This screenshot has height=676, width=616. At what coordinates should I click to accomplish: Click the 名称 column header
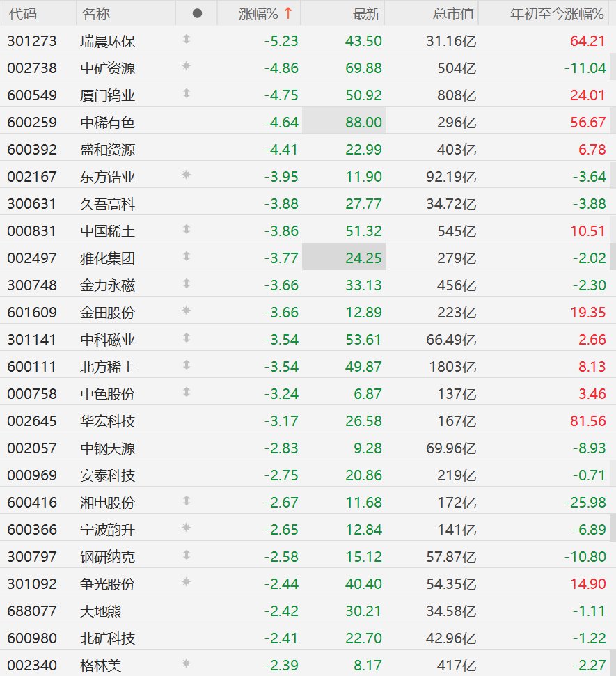pos(95,14)
